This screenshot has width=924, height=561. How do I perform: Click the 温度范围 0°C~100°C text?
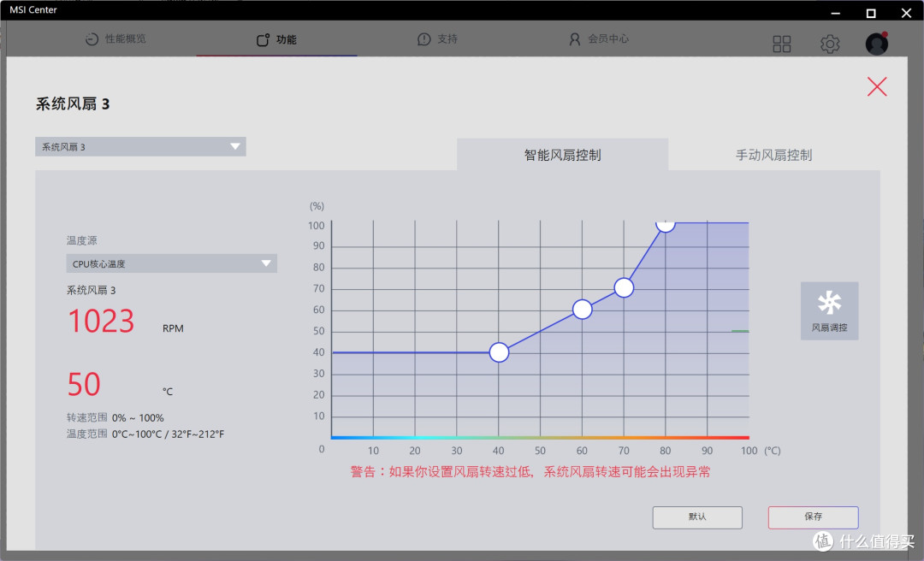pyautogui.click(x=145, y=434)
